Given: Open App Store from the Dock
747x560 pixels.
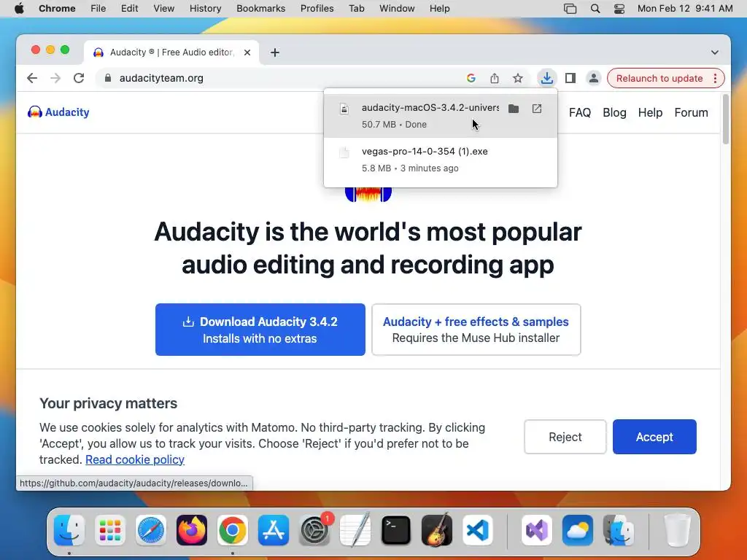Looking at the screenshot, I should [274, 530].
